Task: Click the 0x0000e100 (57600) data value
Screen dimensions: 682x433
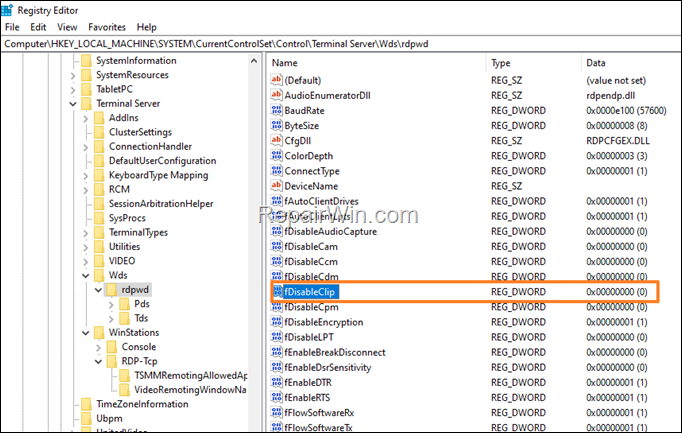Action: (x=626, y=110)
